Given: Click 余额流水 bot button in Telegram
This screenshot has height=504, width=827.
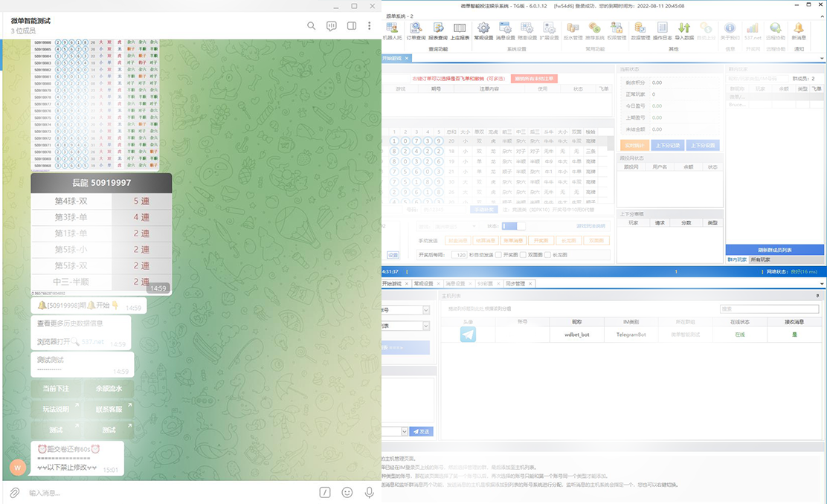Looking at the screenshot, I should 109,389.
